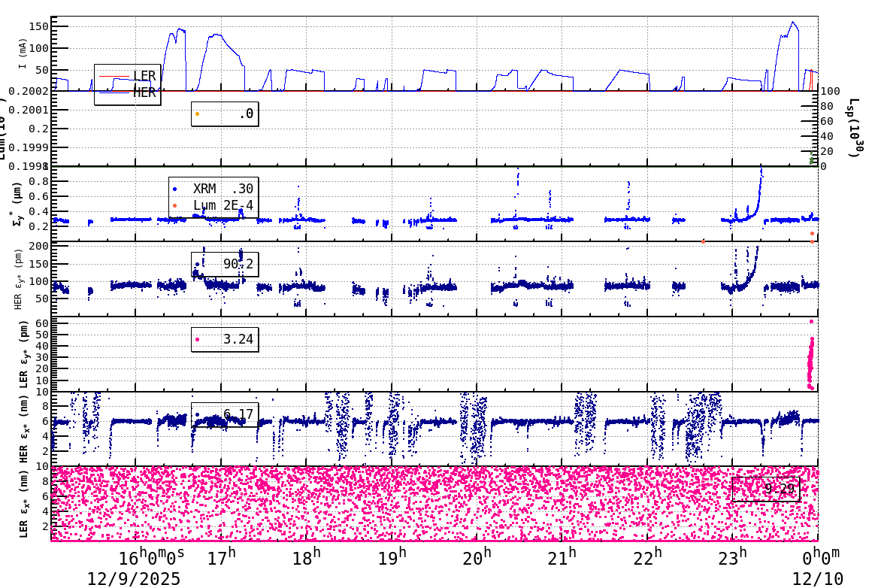
Task: Click the HER legend entry
Action: click(128, 93)
